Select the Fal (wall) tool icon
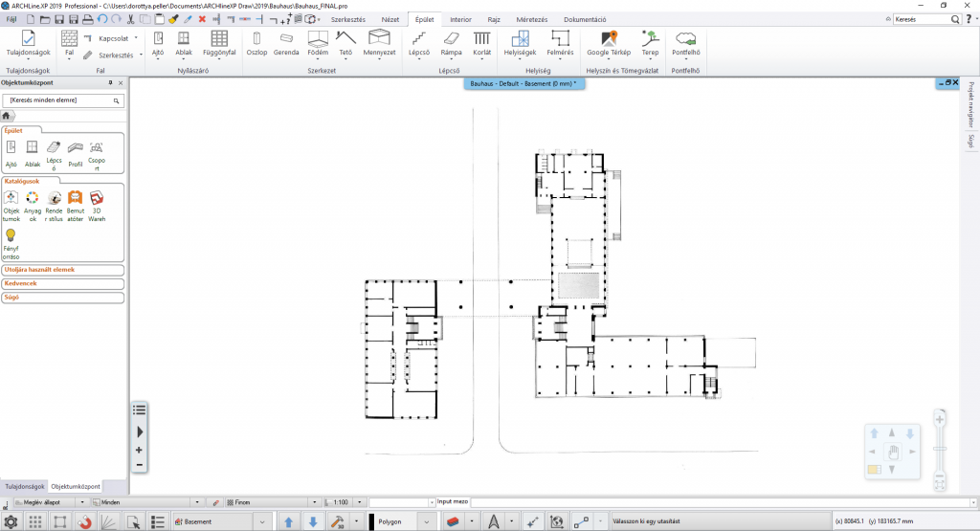The height and width of the screenshot is (531, 980). coord(69,38)
